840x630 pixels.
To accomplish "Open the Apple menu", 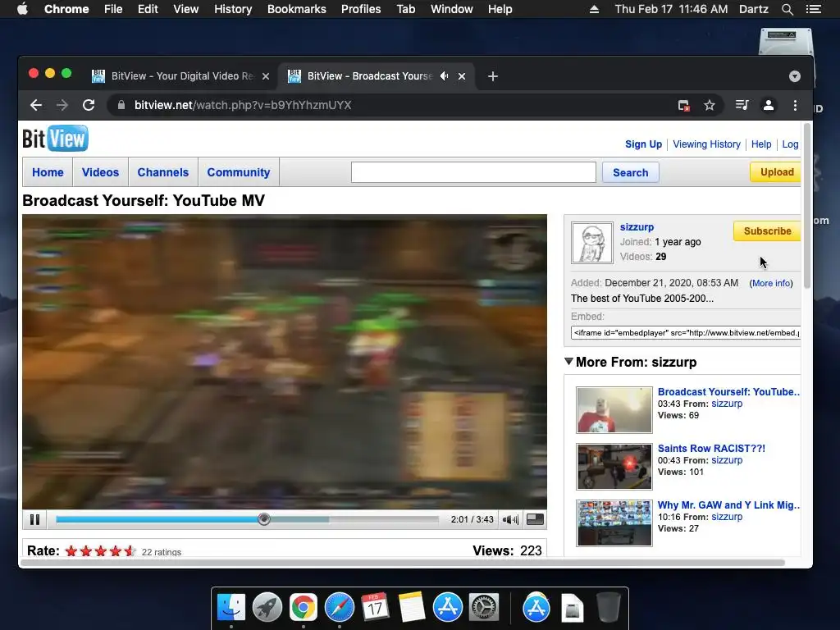I will coord(22,9).
